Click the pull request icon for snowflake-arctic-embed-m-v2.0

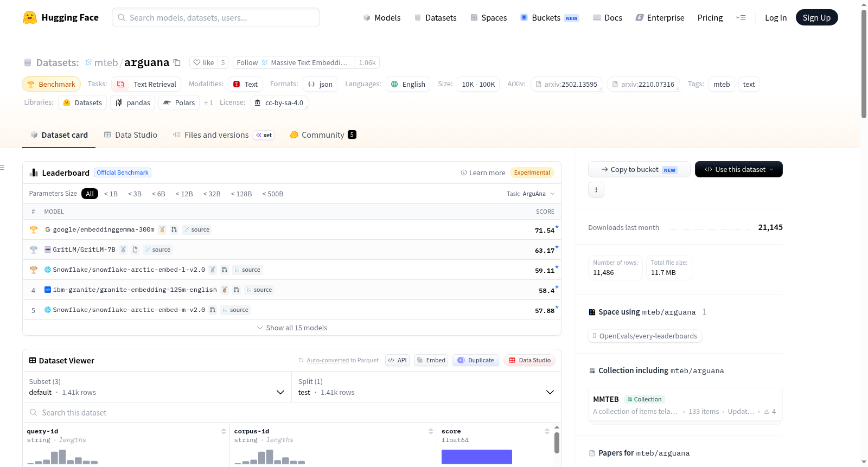(213, 310)
